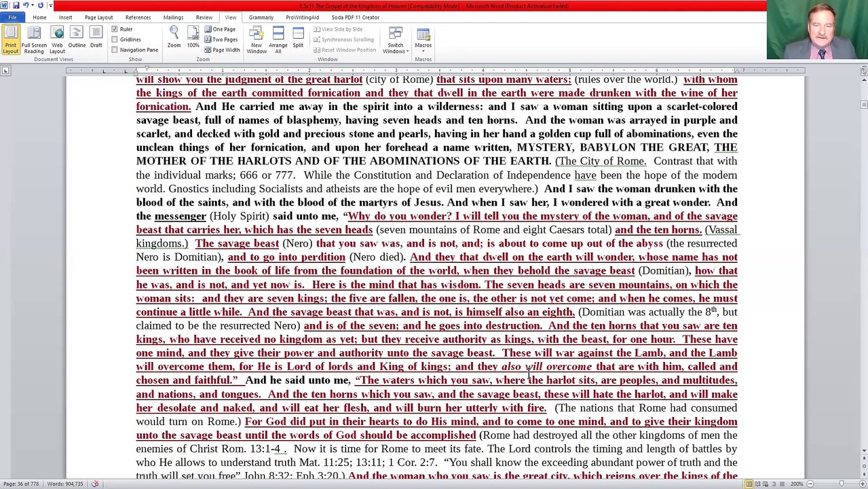Image resolution: width=868 pixels, height=489 pixels.
Task: Open the Mailings tab
Action: pyautogui.click(x=173, y=17)
